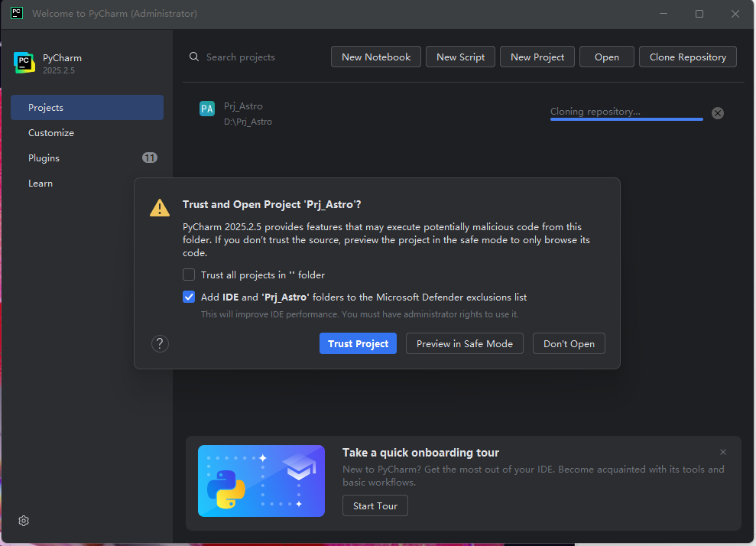Viewport: 756px width, 546px height.
Task: Click the Open button
Action: pyautogui.click(x=606, y=57)
